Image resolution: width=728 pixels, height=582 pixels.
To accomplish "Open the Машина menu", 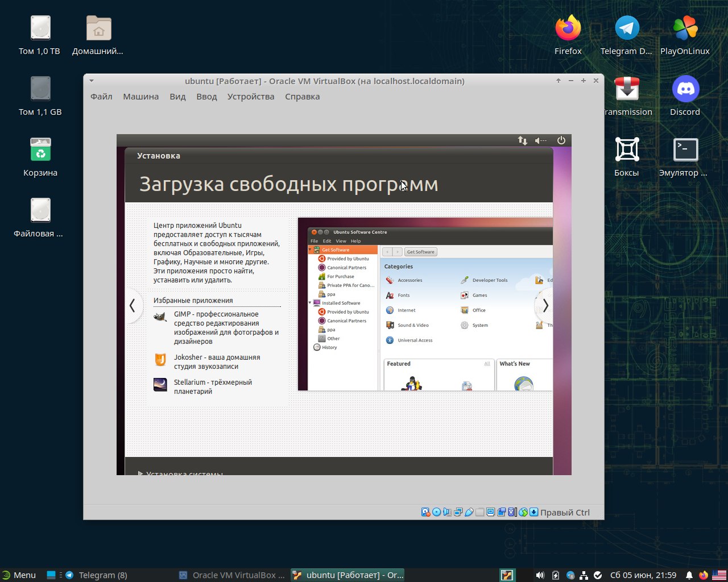I will 141,97.
